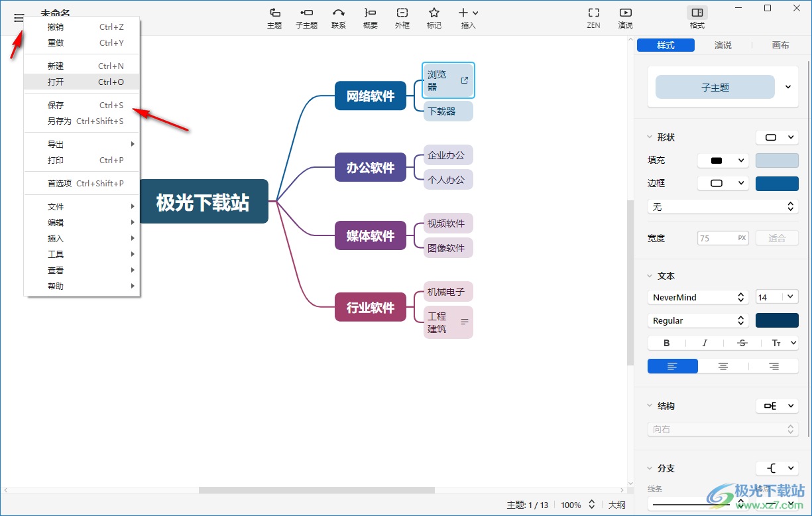Insert a subtopic with 子主题 icon
This screenshot has height=516, width=812.
[x=306, y=18]
